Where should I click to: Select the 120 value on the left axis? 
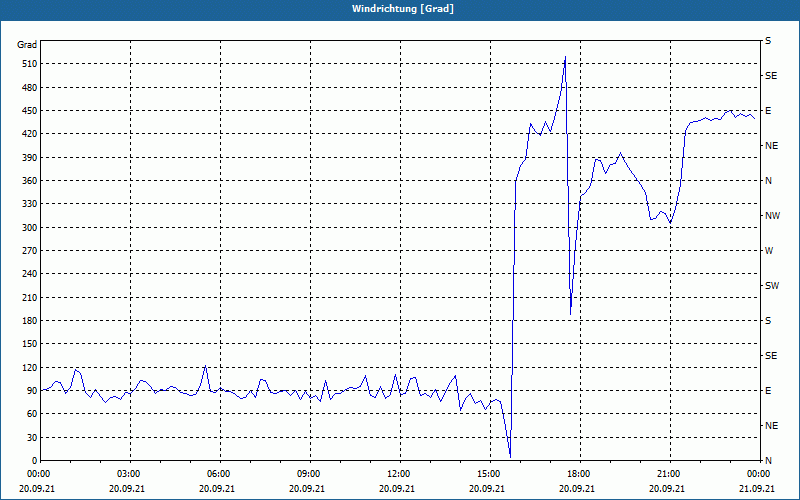click(29, 367)
